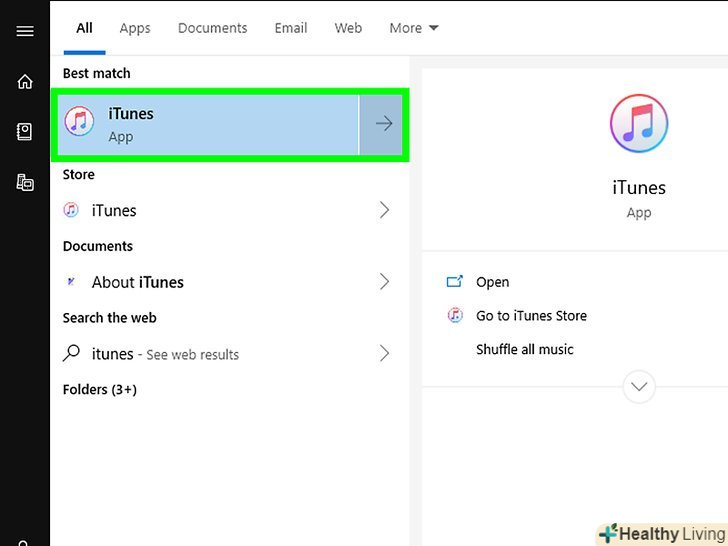Select the Email filter tab

[291, 28]
